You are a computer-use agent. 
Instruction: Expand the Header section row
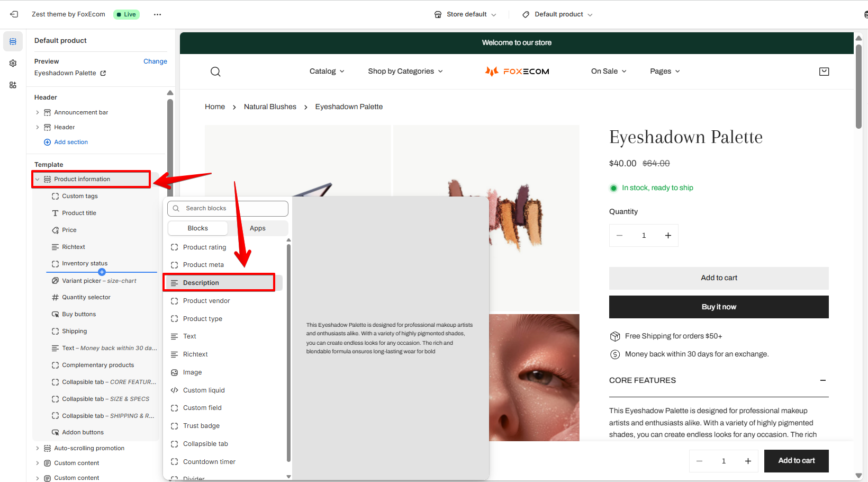click(37, 127)
